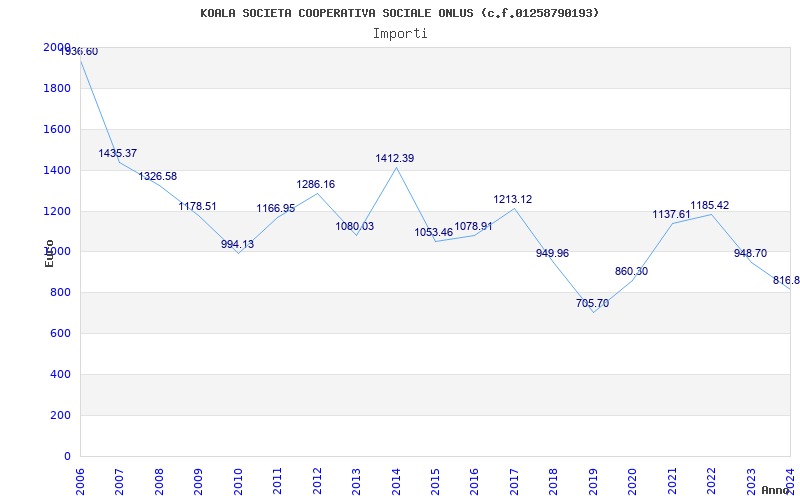This screenshot has height=500, width=800.
Task: Click the x-axis year 2013
Action: [356, 482]
